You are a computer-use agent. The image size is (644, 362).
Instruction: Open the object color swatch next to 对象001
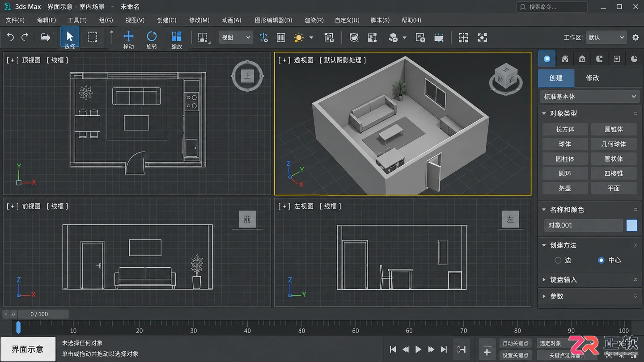coord(631,225)
